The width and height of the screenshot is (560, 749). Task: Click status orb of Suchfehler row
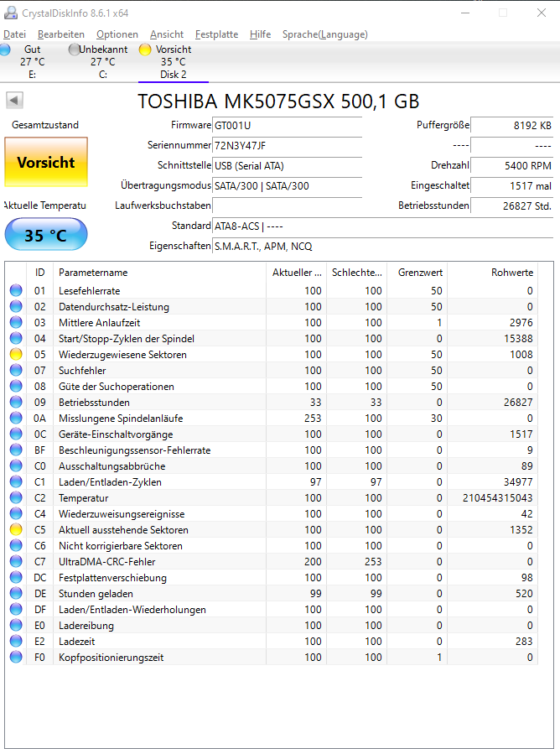click(x=16, y=370)
